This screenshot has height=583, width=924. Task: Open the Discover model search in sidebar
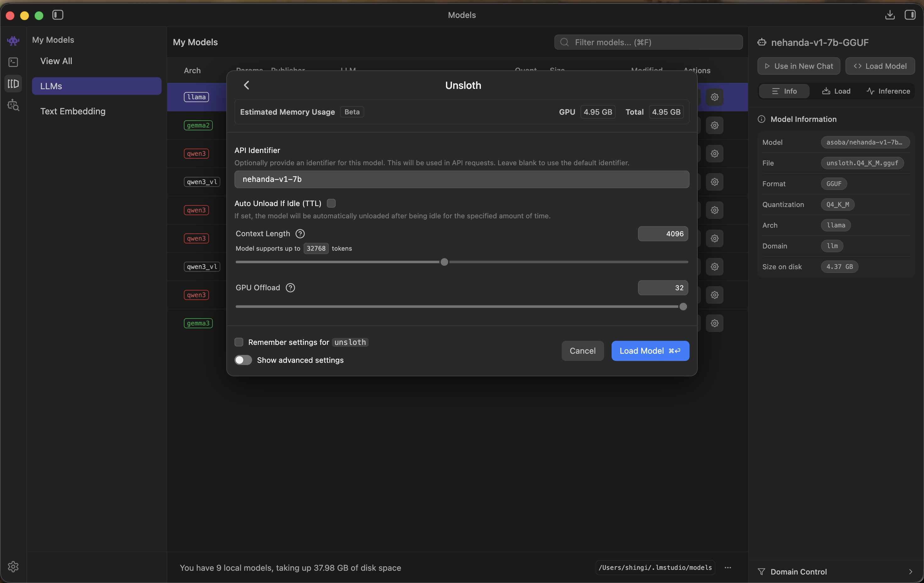14,106
